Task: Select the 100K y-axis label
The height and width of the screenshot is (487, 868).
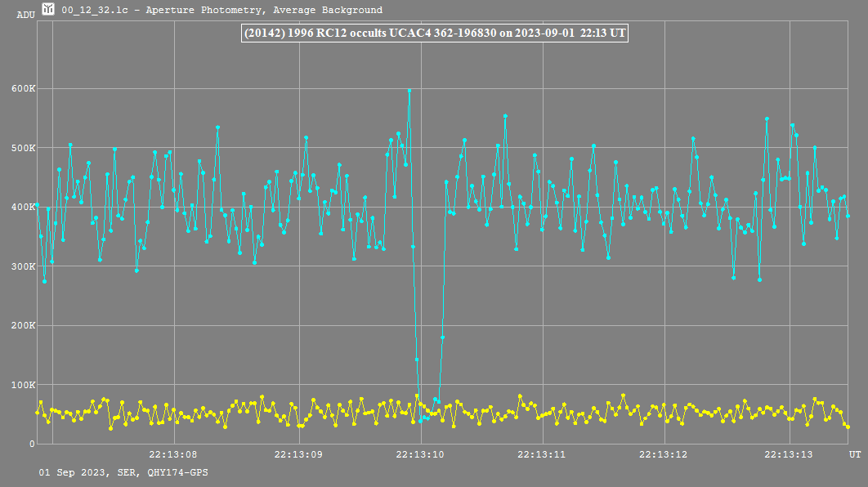Action: click(x=20, y=385)
